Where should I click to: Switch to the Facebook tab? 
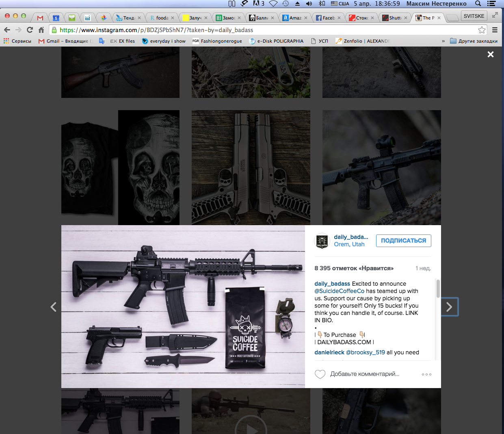(x=329, y=18)
